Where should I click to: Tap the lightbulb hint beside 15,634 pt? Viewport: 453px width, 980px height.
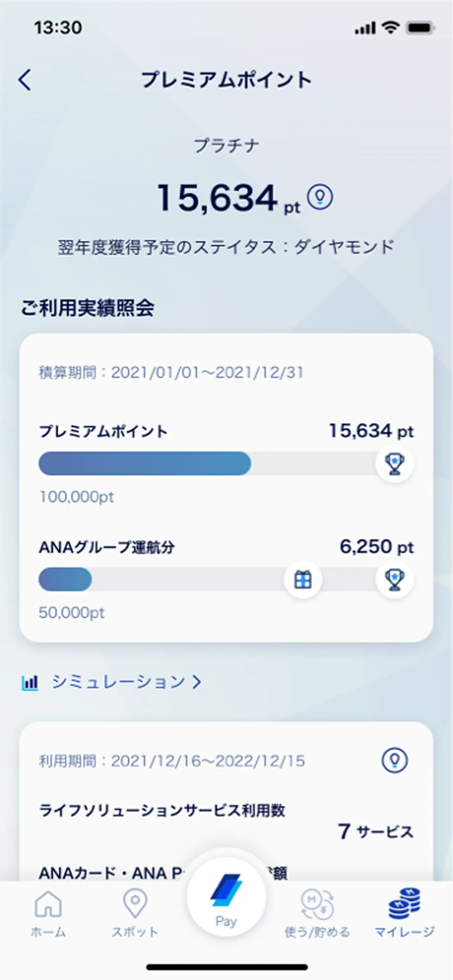pyautogui.click(x=320, y=197)
